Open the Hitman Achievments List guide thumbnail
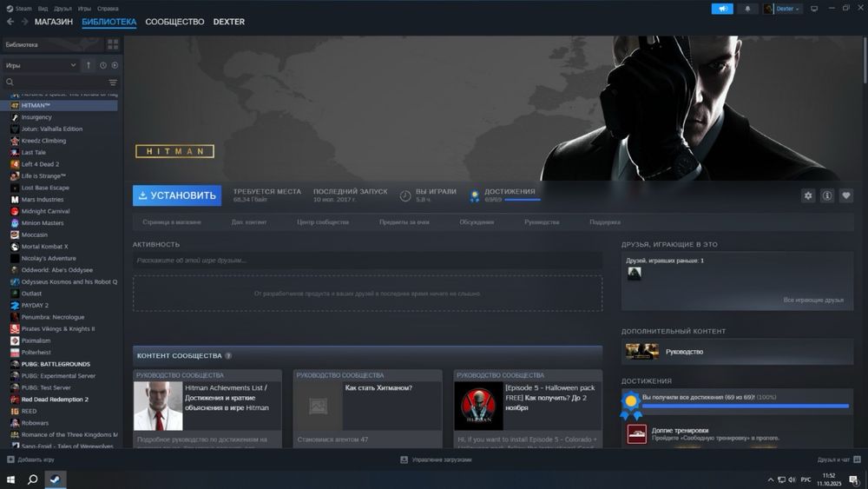The image size is (868, 489). tap(158, 406)
